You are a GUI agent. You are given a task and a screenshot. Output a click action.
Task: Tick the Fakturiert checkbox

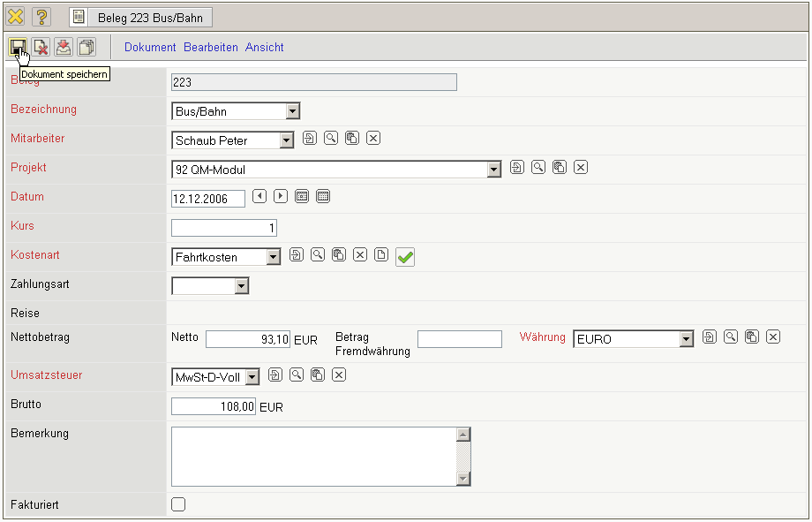178,504
